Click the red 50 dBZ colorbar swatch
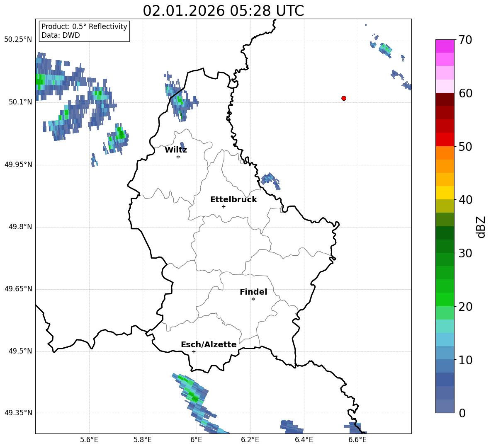The width and height of the screenshot is (491, 448). (445, 140)
